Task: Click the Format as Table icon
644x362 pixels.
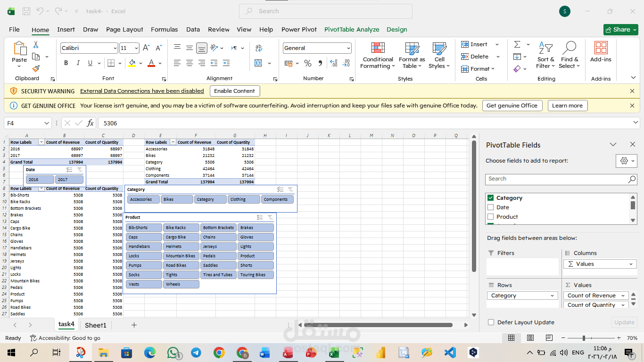Action: click(411, 56)
